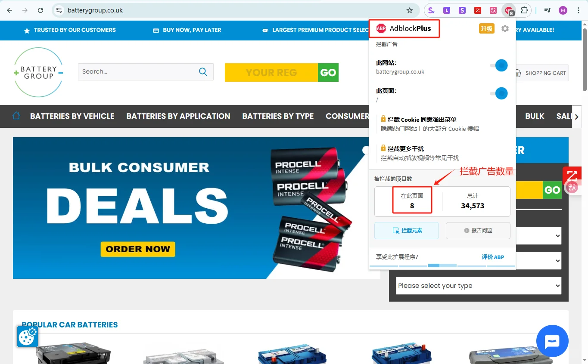Click the Adblock Plus extension toolbar icon

click(509, 10)
